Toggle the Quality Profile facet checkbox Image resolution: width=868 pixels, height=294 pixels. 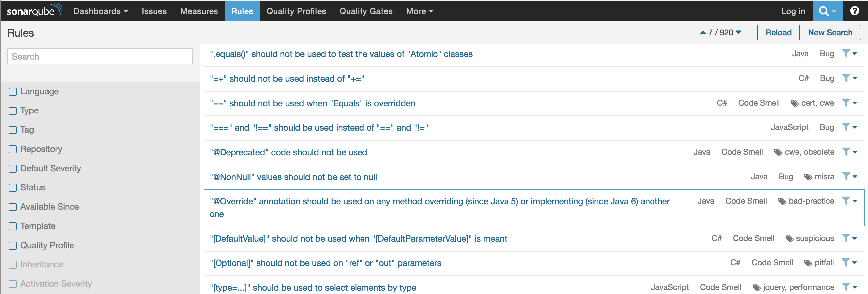pyautogui.click(x=13, y=246)
